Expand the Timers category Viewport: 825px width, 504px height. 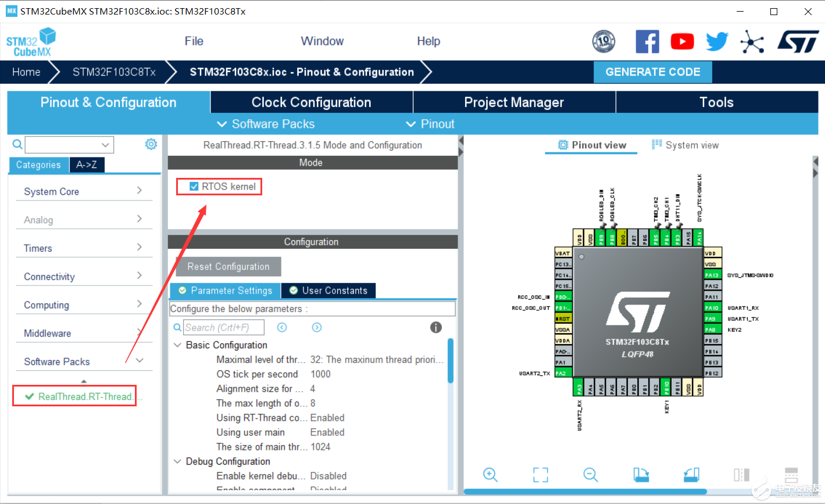pos(84,248)
